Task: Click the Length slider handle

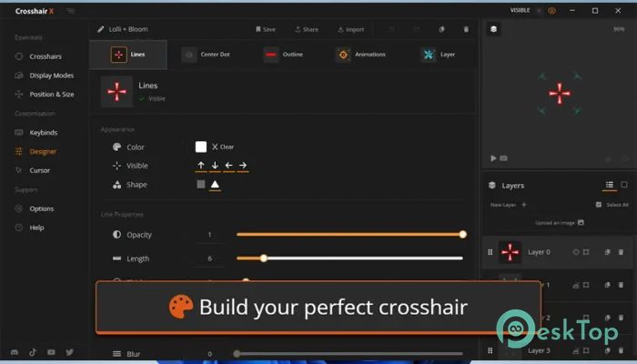Action: [x=264, y=258]
